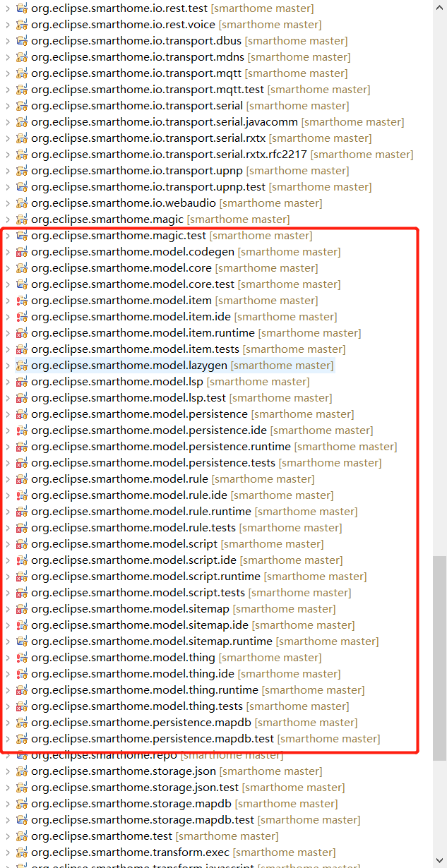Click error-marked icon of model.item
This screenshot has height=868, width=447.
[x=22, y=301]
